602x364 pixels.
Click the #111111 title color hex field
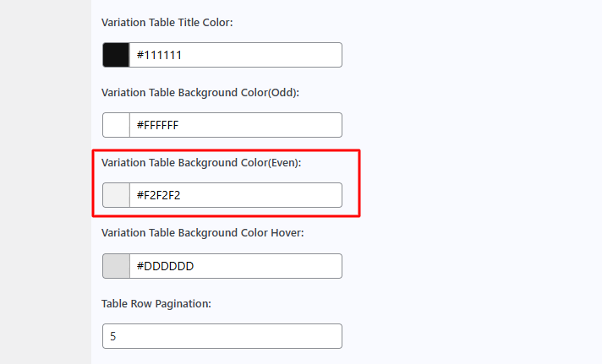pos(235,55)
